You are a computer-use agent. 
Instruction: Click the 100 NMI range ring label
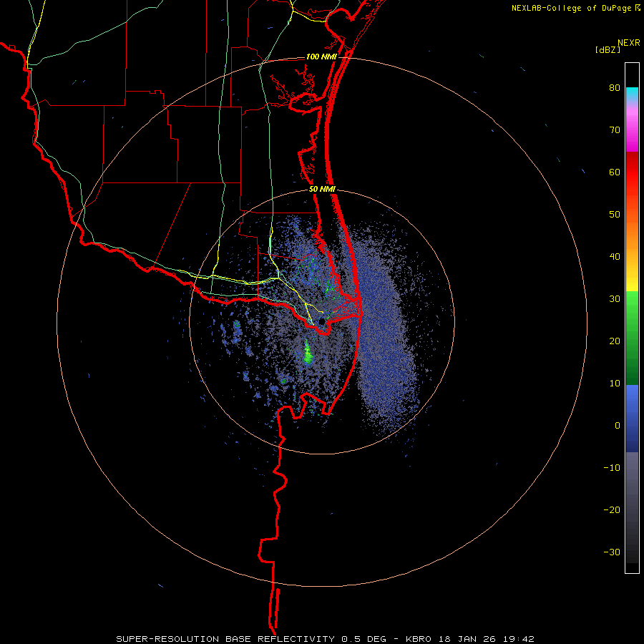tap(321, 57)
